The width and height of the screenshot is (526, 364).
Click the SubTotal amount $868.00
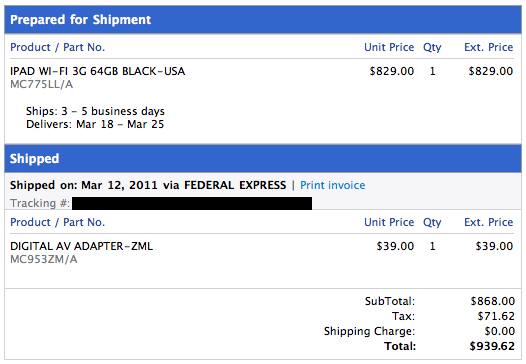tap(492, 301)
